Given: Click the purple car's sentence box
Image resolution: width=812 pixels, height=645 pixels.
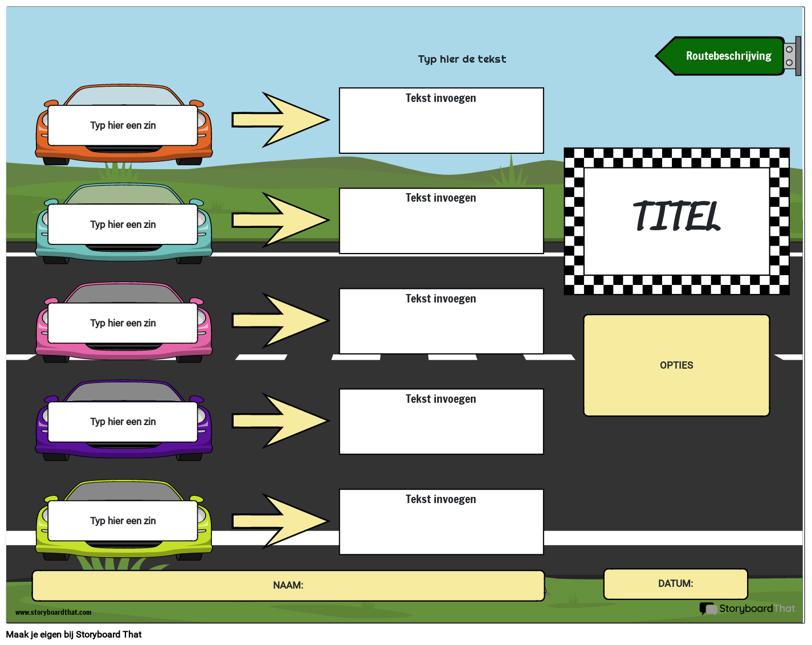Looking at the screenshot, I should click(x=123, y=422).
